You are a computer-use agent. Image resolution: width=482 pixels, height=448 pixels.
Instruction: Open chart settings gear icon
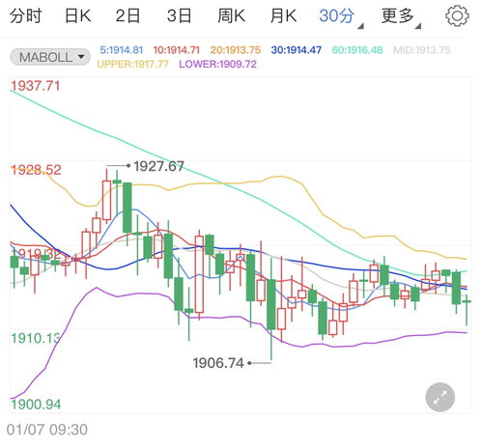457,15
